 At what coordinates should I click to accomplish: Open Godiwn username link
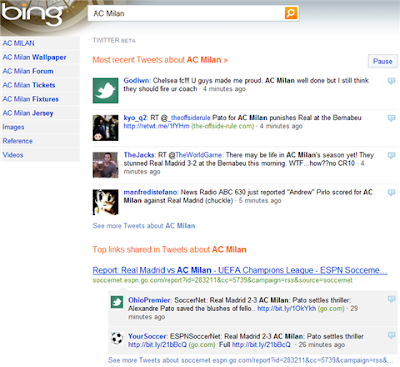(x=136, y=81)
